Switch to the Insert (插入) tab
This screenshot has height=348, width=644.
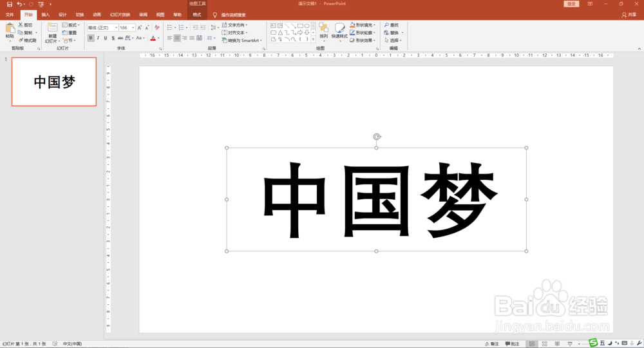(46, 15)
